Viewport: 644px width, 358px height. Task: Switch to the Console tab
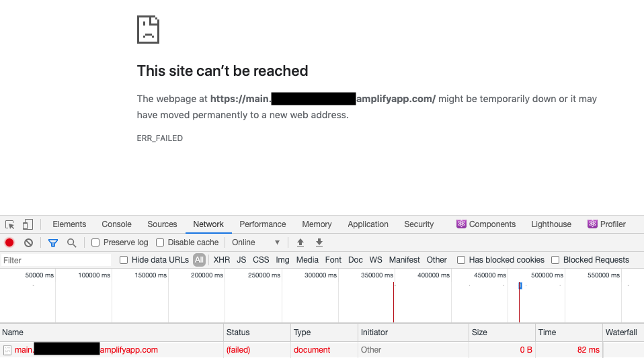tap(117, 224)
